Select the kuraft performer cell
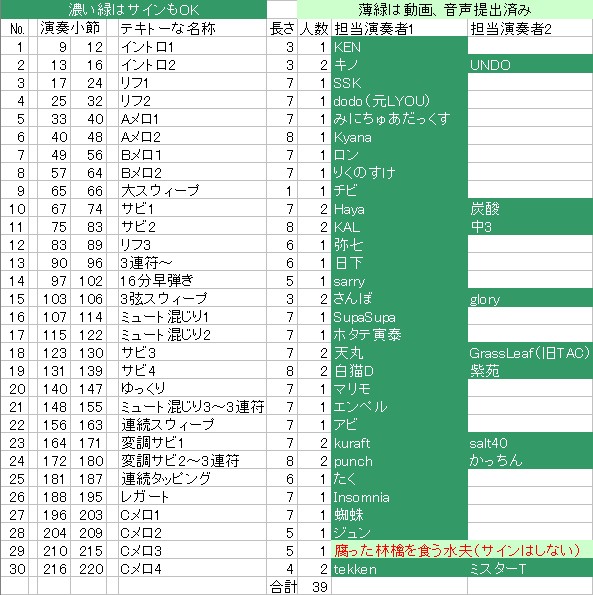593x595 pixels. (400, 443)
